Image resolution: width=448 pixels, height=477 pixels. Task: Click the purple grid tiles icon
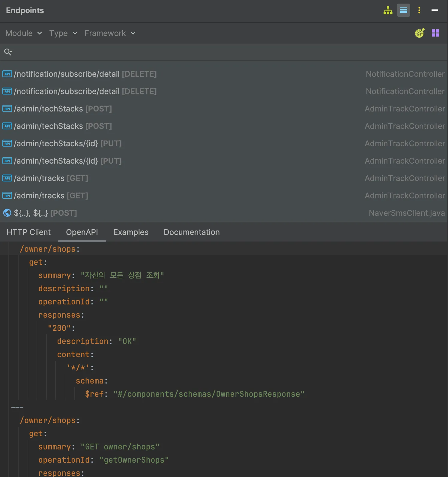435,33
